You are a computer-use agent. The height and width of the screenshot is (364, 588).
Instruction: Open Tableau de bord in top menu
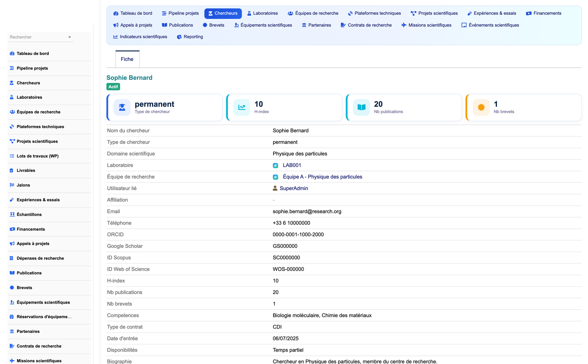coord(133,13)
